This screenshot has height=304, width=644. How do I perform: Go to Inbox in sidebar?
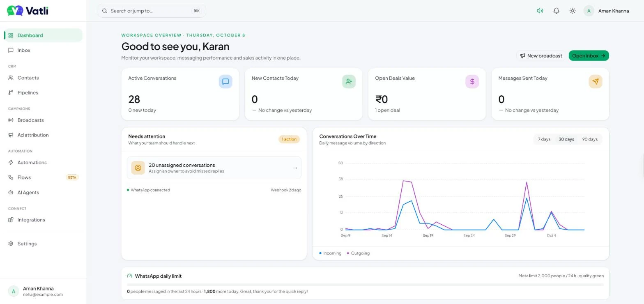point(43,50)
